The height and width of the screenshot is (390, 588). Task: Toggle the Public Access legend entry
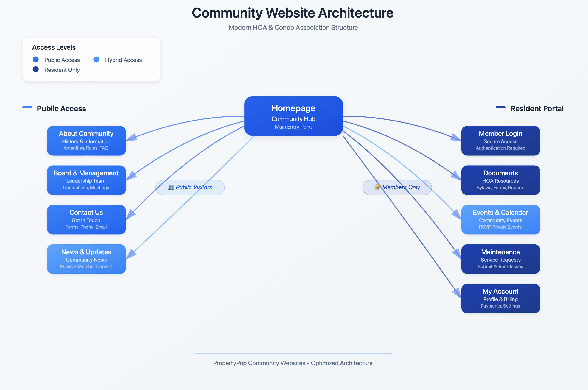pos(62,60)
